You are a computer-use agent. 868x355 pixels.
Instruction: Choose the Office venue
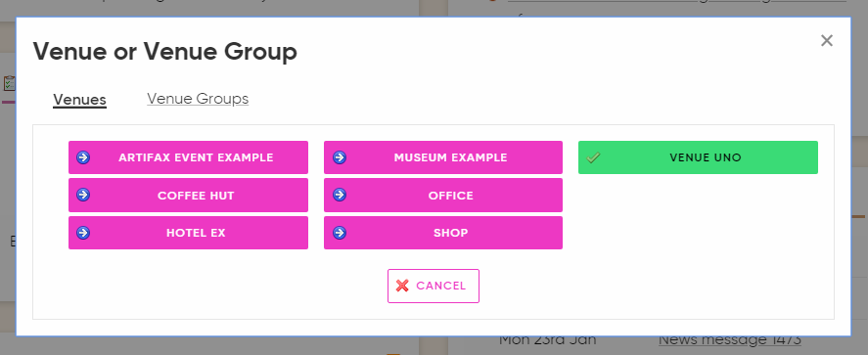pos(443,196)
